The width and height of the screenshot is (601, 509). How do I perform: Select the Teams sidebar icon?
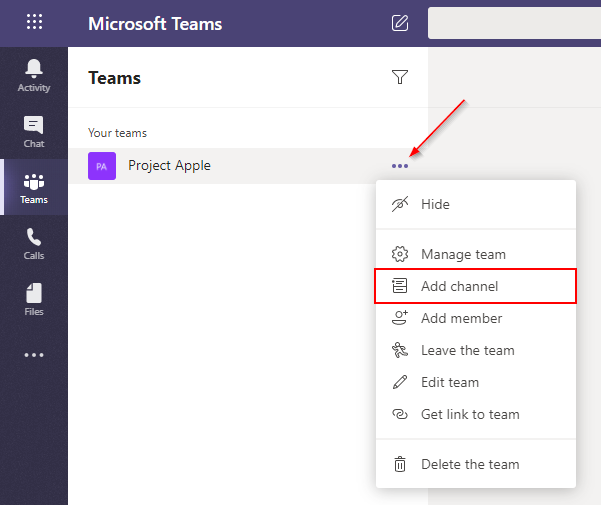(34, 187)
